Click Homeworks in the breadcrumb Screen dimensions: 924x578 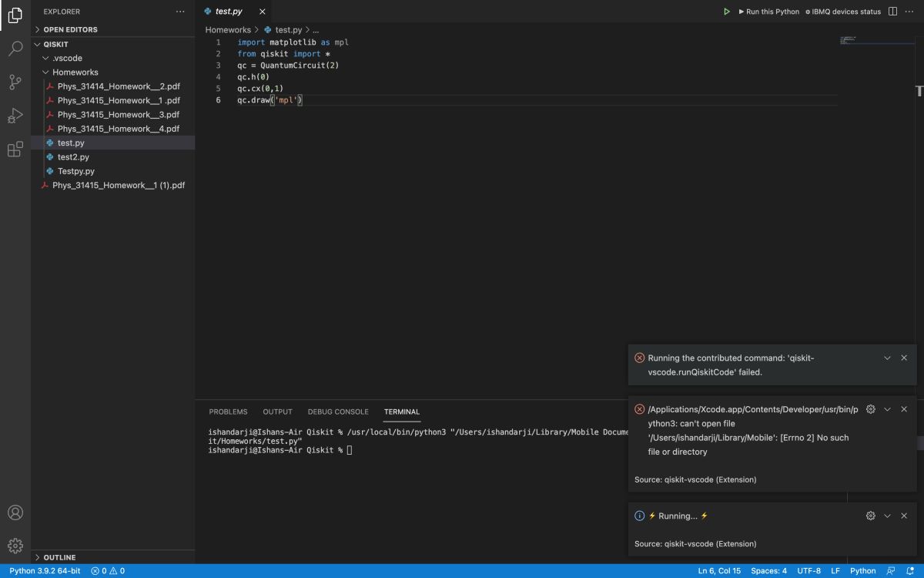[228, 29]
